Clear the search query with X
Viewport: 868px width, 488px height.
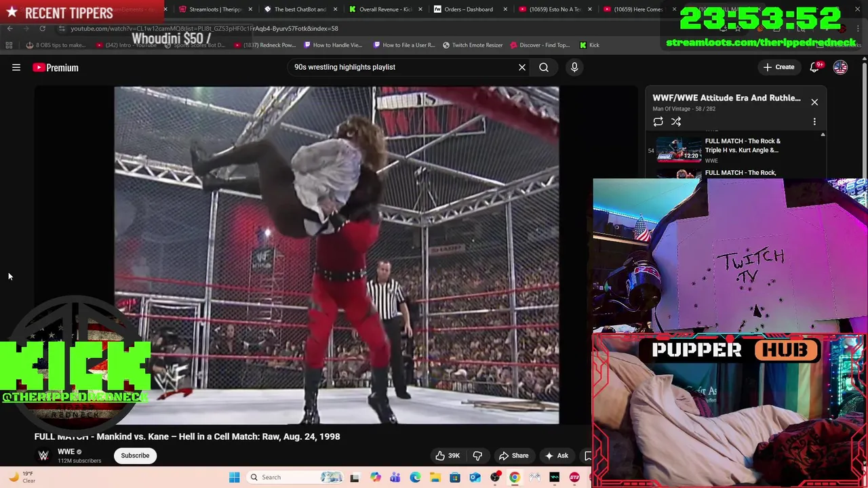point(522,67)
